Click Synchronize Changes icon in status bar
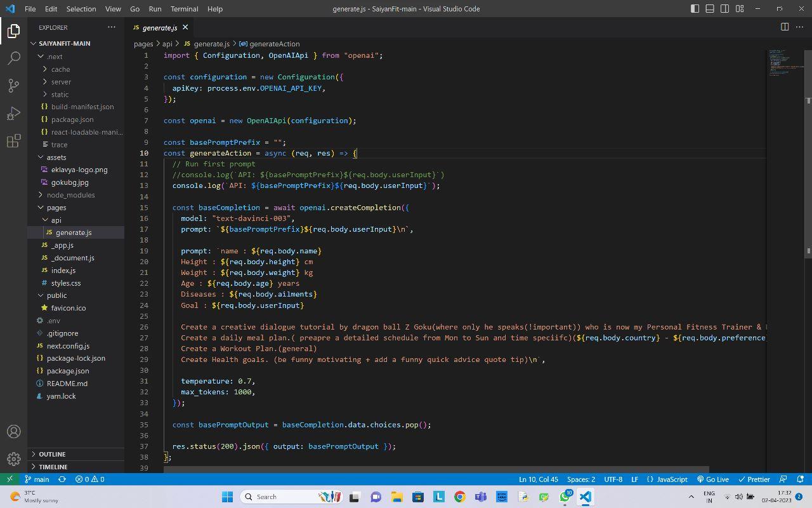Viewport: 812px width, 508px height. click(62, 479)
